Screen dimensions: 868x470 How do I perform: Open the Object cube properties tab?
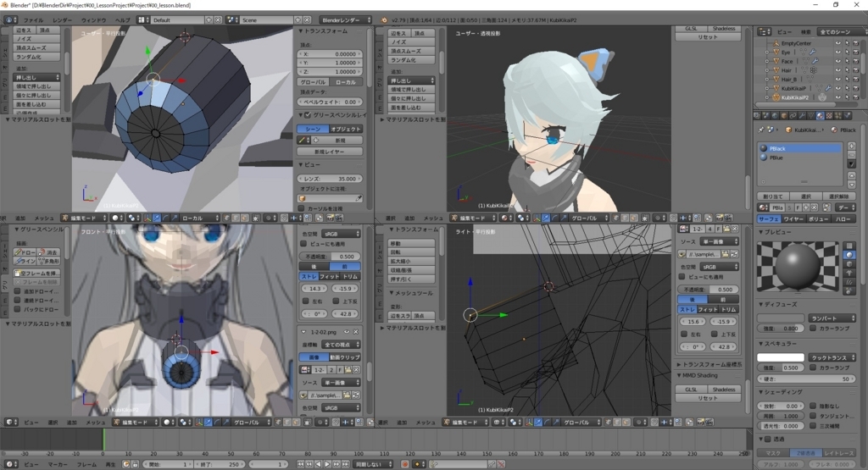[784, 115]
